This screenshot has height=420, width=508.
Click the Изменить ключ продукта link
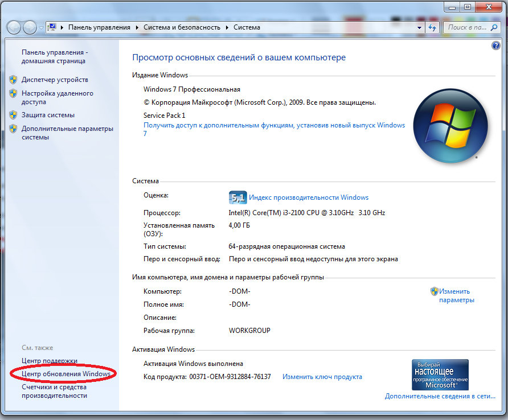(322, 377)
